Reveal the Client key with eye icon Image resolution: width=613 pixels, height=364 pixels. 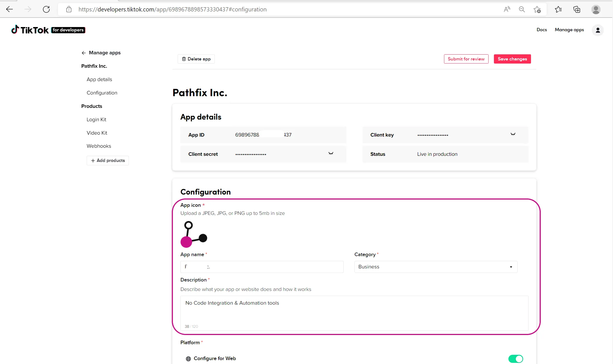click(513, 134)
